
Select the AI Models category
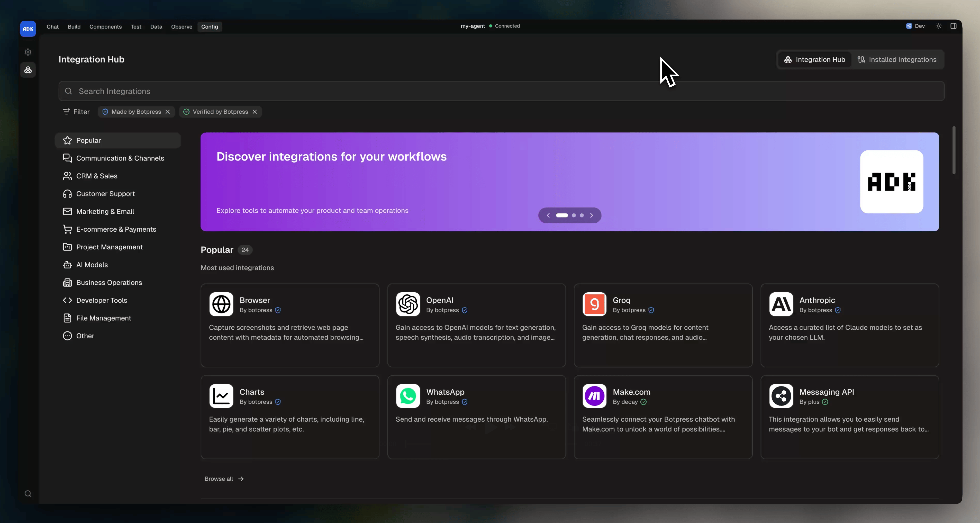click(x=118, y=265)
